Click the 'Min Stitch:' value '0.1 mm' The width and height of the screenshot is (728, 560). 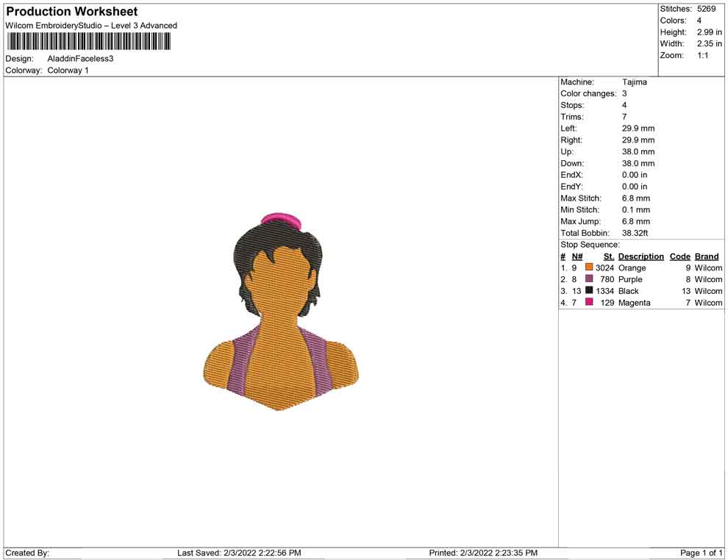(x=635, y=209)
